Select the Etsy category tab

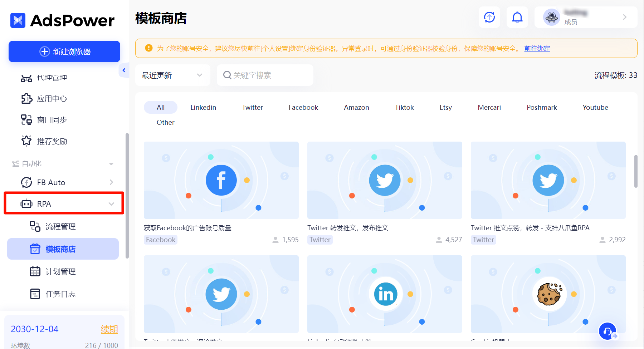(446, 107)
